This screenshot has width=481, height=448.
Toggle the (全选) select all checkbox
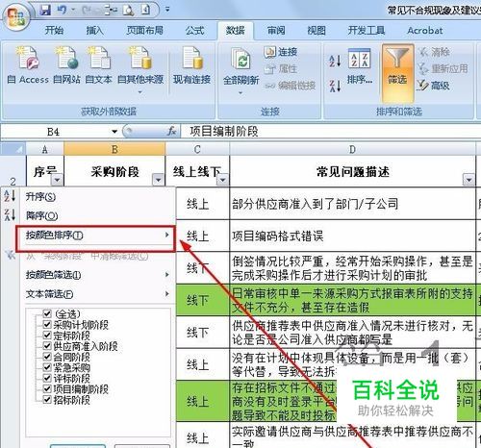tap(47, 313)
